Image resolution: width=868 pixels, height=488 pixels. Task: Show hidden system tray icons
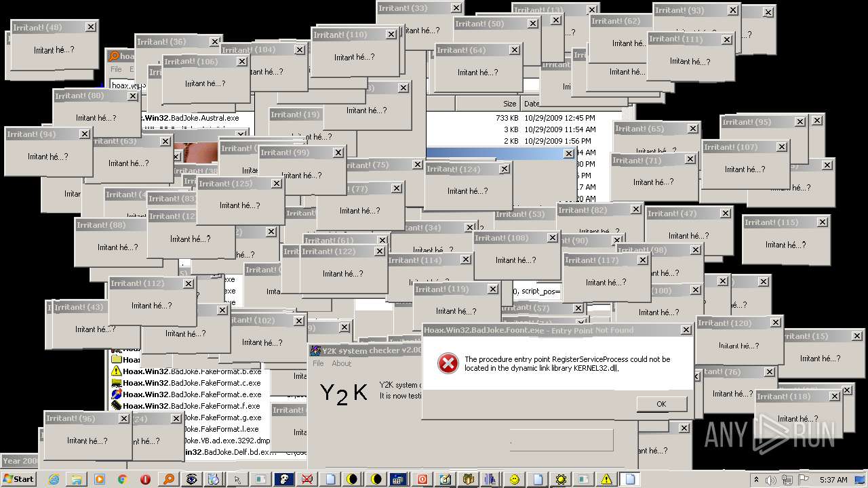click(756, 480)
